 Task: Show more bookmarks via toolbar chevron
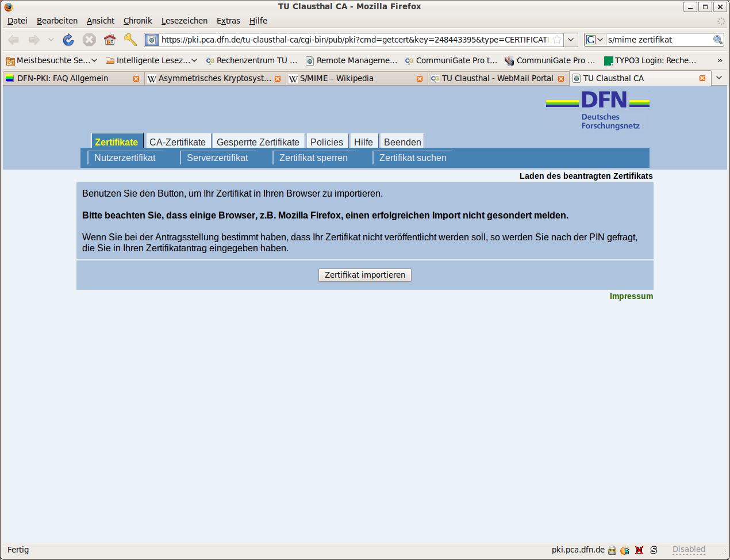tap(720, 60)
